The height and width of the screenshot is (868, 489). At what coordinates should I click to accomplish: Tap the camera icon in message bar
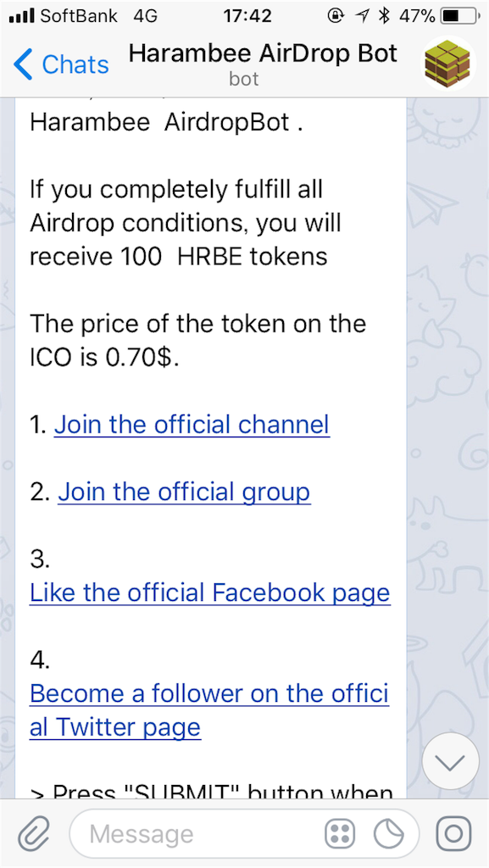[x=453, y=834]
